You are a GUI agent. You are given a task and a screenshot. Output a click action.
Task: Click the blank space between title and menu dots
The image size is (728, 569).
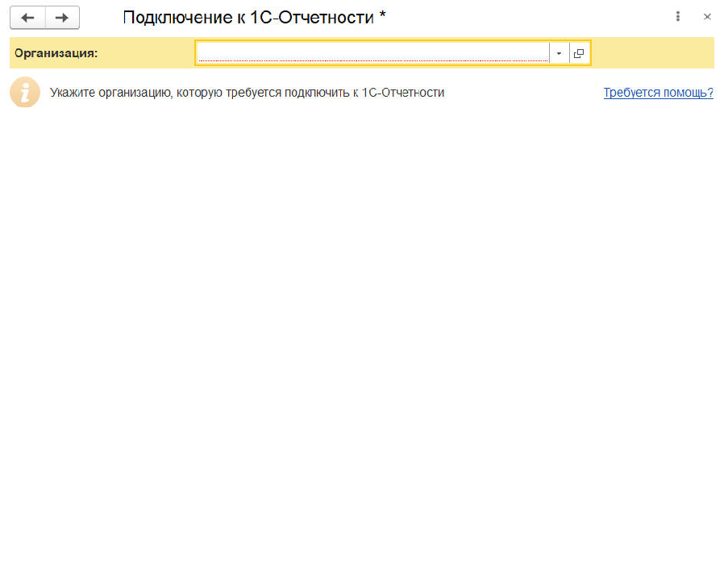[524, 17]
